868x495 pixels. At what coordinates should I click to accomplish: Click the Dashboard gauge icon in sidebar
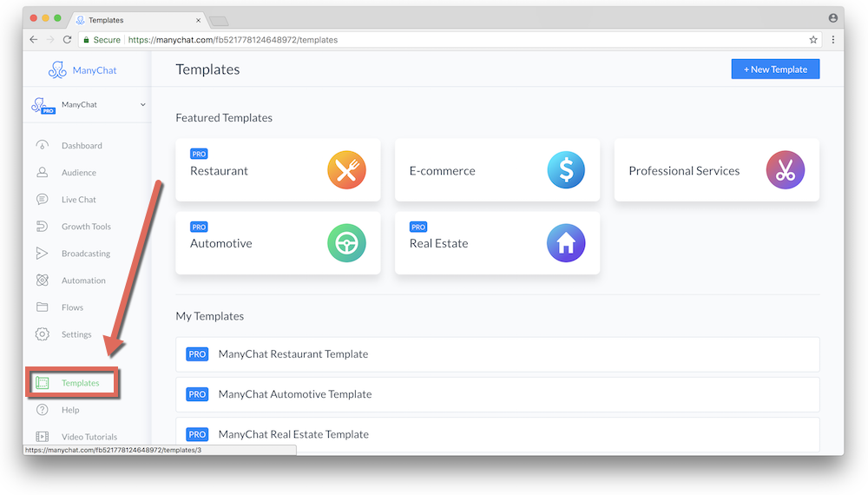click(x=42, y=146)
